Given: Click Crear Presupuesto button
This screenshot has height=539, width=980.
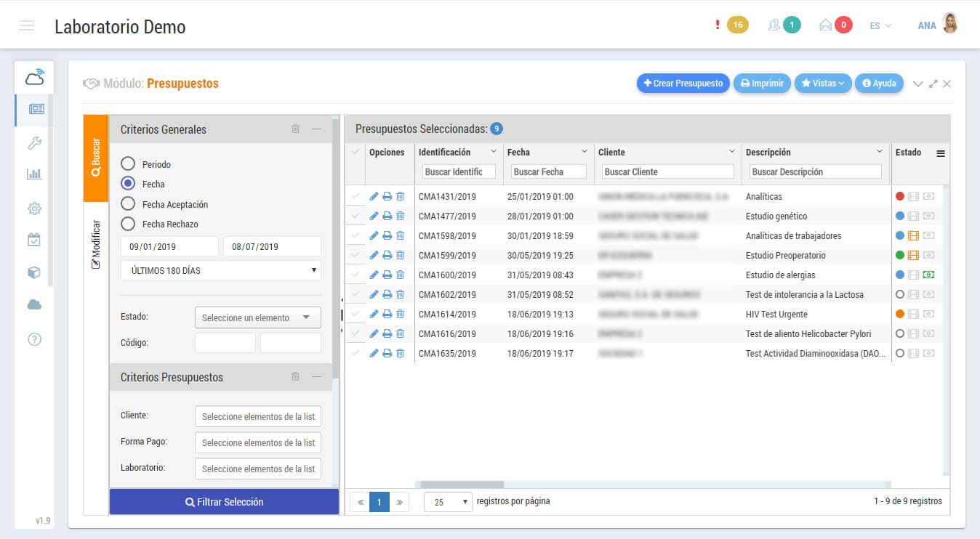Looking at the screenshot, I should tap(683, 84).
